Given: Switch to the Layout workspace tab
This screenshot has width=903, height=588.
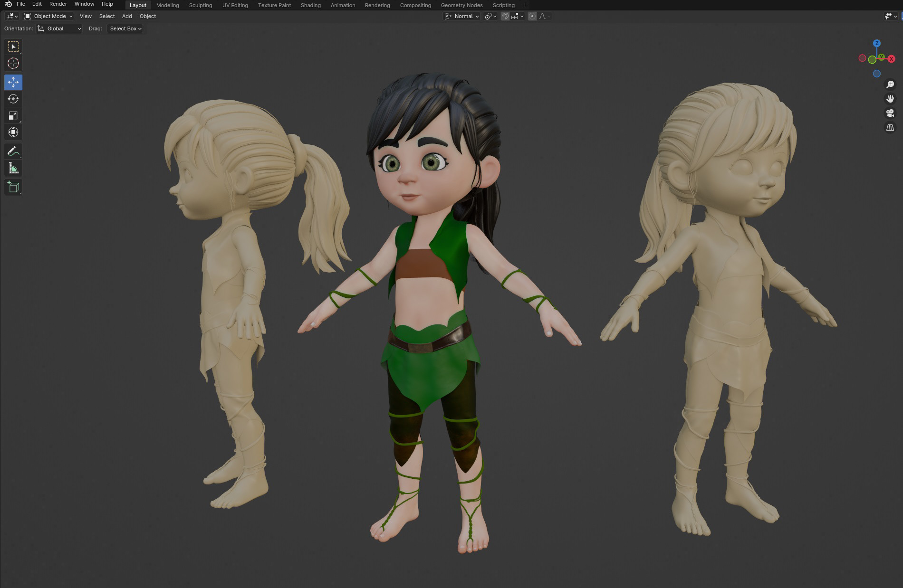Looking at the screenshot, I should tap(138, 5).
